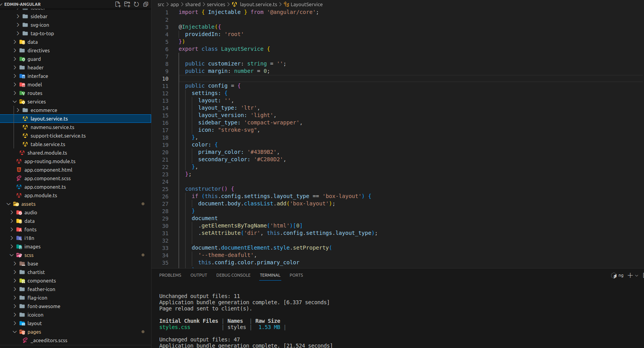
Task: Add a new terminal with plus icon
Action: (630, 275)
